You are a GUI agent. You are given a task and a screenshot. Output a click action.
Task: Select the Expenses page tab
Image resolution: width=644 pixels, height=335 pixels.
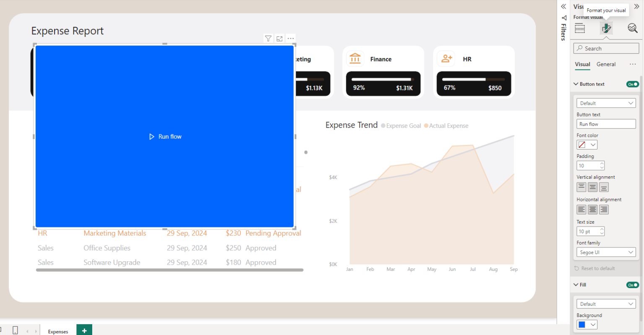(58, 331)
